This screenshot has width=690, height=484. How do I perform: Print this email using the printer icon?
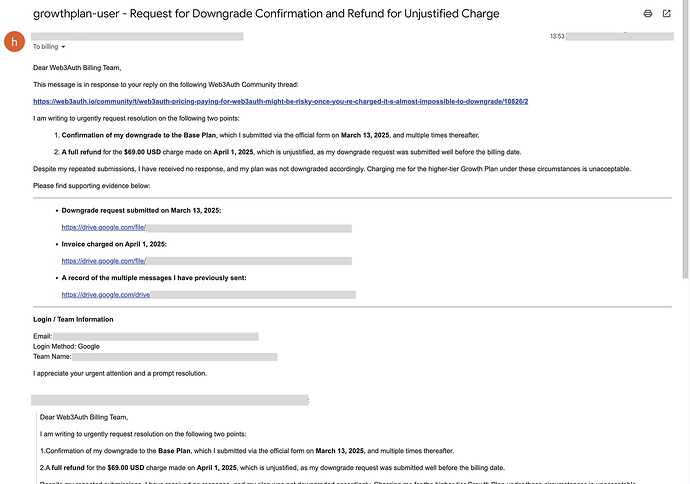[648, 14]
